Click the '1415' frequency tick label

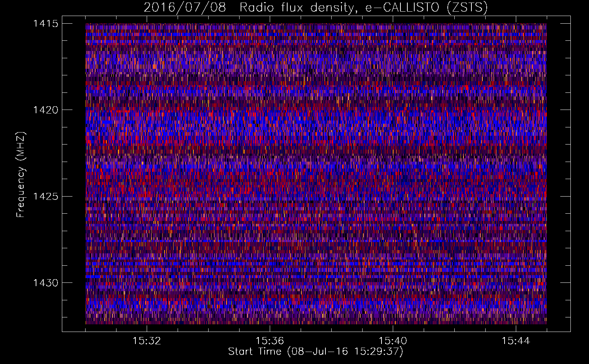[x=46, y=24]
